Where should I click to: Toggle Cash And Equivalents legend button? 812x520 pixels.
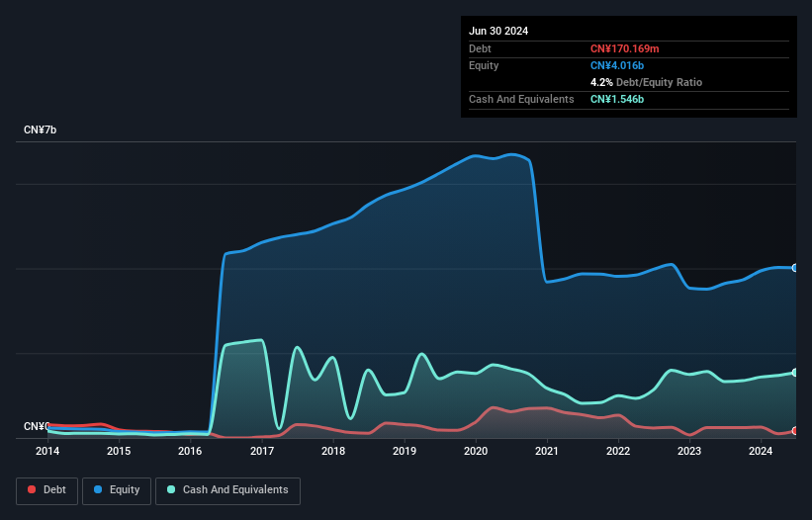tap(227, 490)
